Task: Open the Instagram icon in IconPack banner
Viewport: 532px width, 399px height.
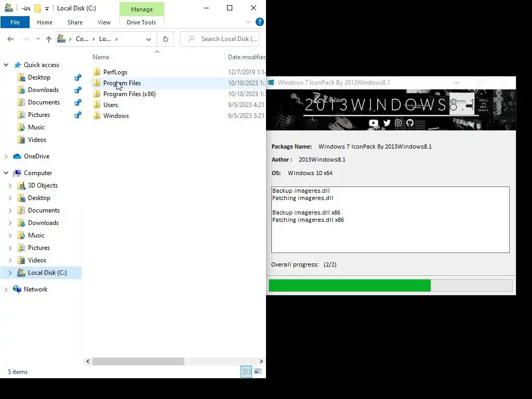Action: coord(398,123)
